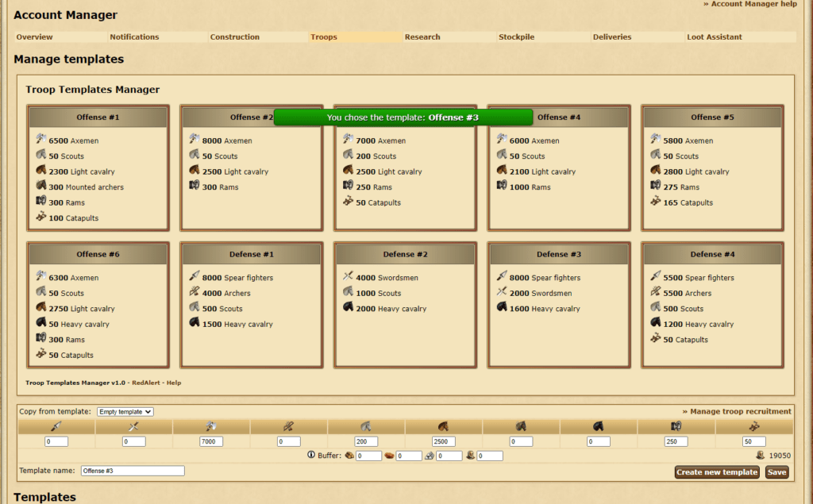Select the Offense #1 template header
The height and width of the screenshot is (504, 813).
pyautogui.click(x=98, y=117)
